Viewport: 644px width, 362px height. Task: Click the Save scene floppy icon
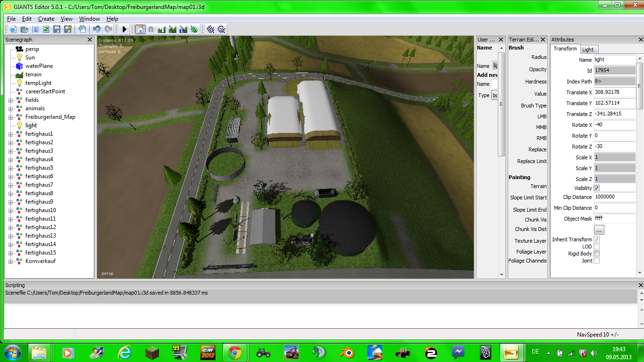pyautogui.click(x=57, y=29)
